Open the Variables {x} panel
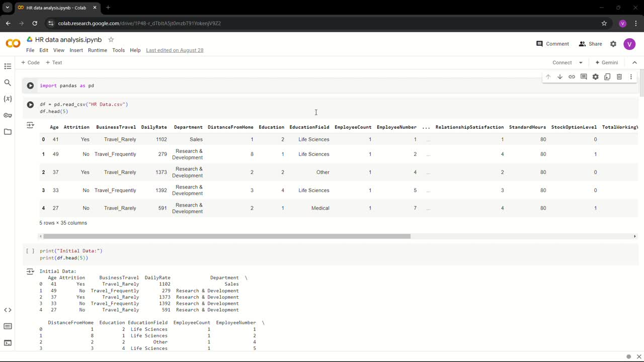Viewport: 644px width, 362px height. click(8, 99)
